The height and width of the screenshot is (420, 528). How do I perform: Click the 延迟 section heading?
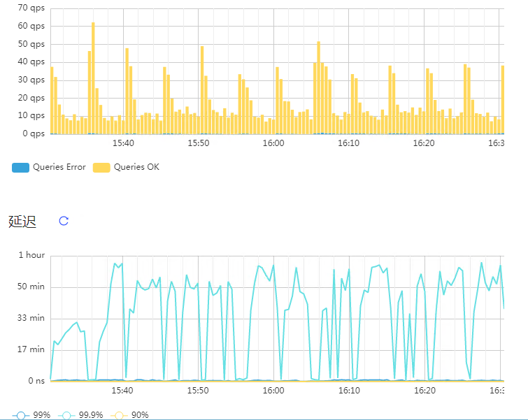pos(22,222)
